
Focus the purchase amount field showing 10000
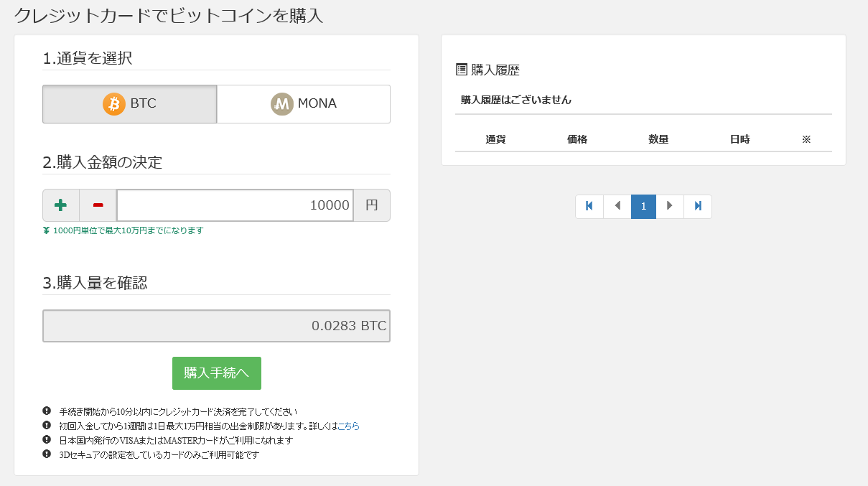[235, 205]
